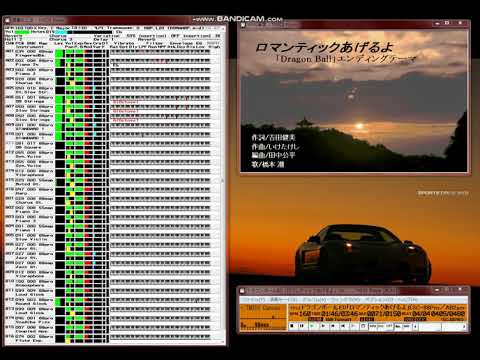
Task: Stop playback in the player window
Action: click(x=293, y=326)
